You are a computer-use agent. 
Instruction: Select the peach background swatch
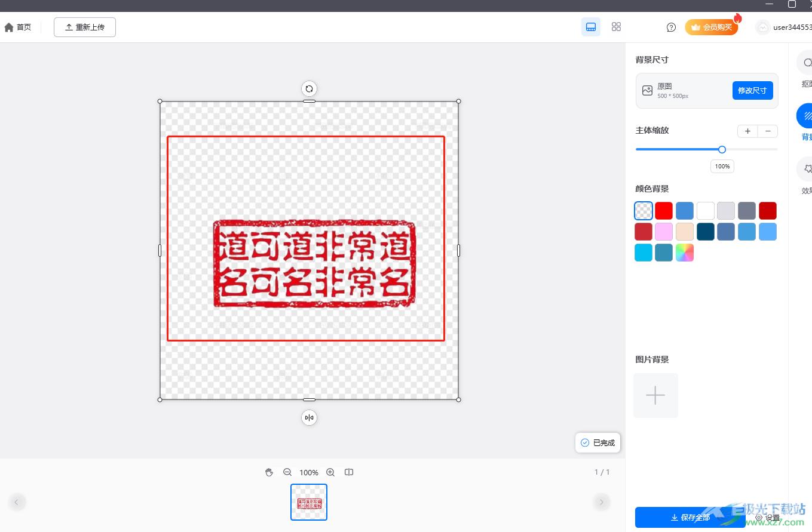pos(685,232)
